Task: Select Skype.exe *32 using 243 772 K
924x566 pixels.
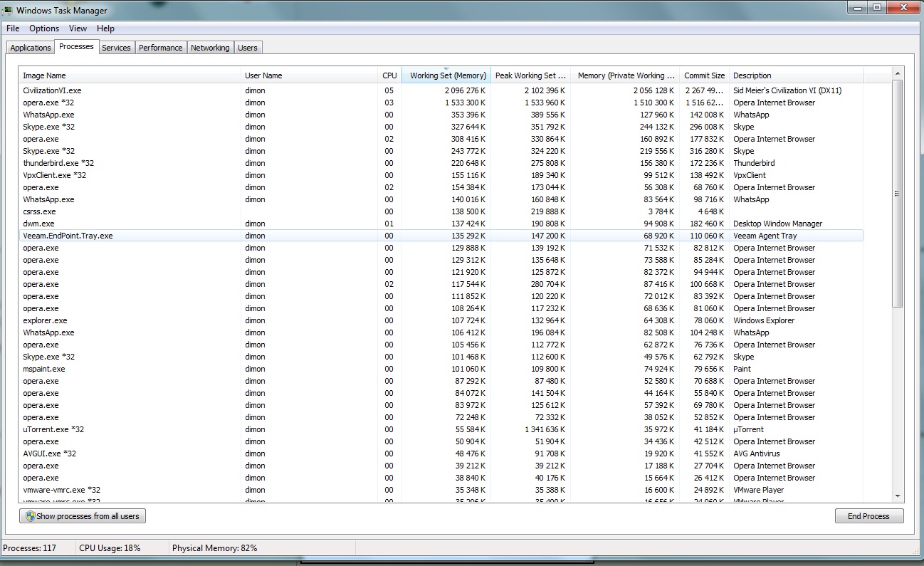Action: pos(441,151)
